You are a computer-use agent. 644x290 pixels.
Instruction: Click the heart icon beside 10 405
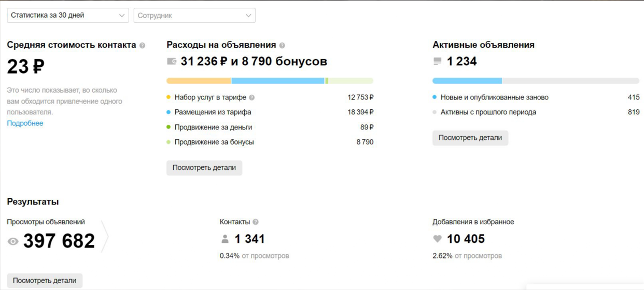tap(438, 239)
